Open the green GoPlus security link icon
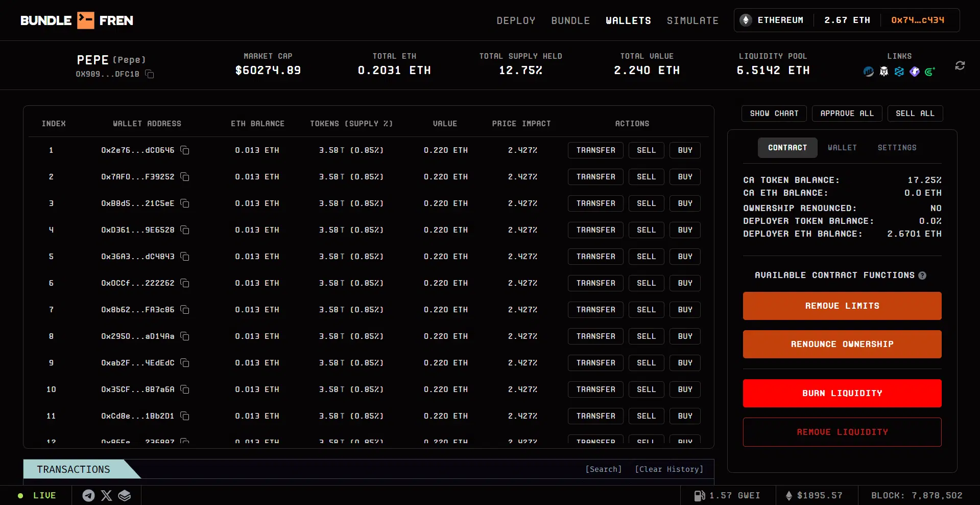980x505 pixels. click(x=930, y=72)
